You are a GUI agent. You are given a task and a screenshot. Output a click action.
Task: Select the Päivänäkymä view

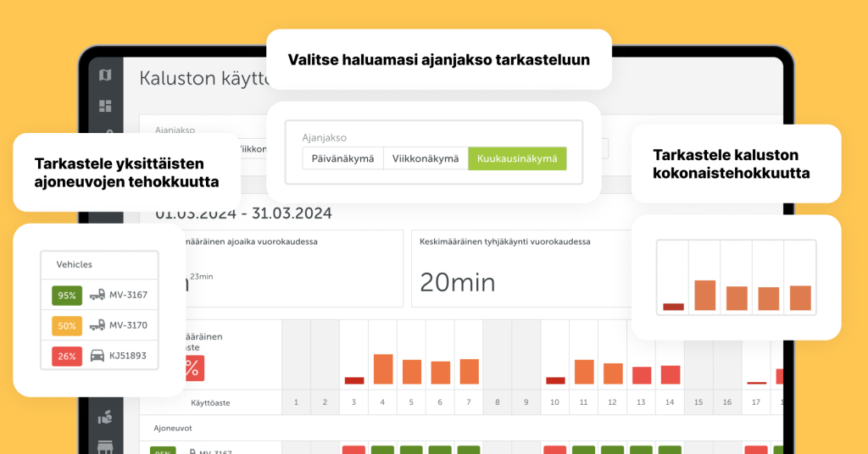tap(342, 158)
